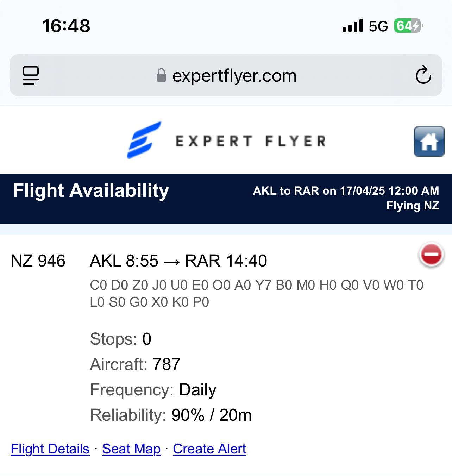Image resolution: width=452 pixels, height=476 pixels.
Task: Open the Flight Details link
Action: pyautogui.click(x=50, y=449)
